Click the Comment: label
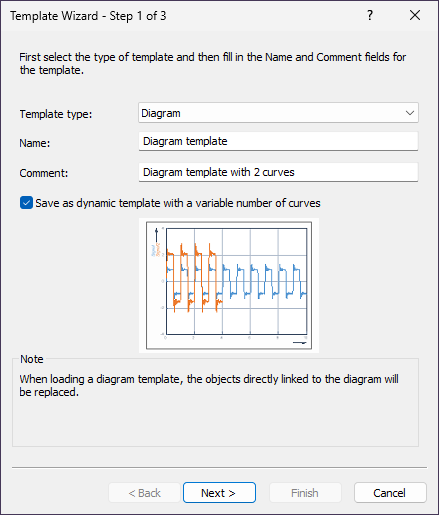This screenshot has width=439, height=515. click(44, 173)
